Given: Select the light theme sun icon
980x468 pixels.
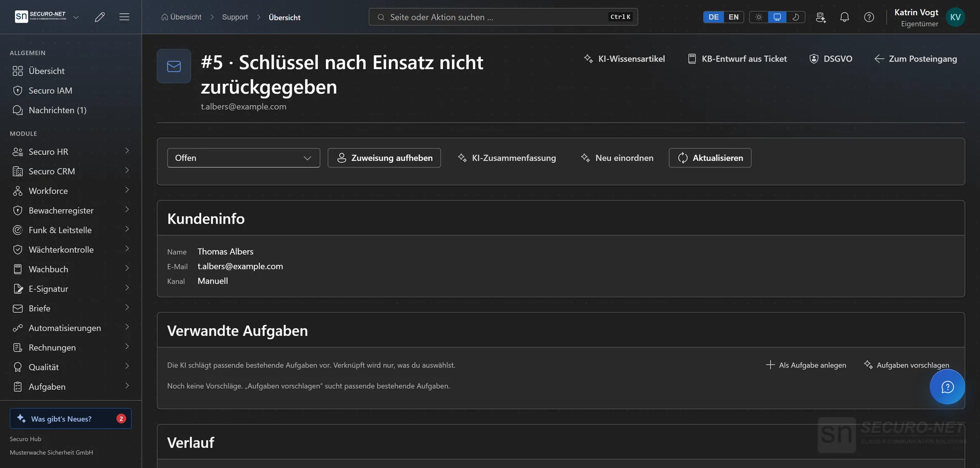Looking at the screenshot, I should [x=759, y=17].
